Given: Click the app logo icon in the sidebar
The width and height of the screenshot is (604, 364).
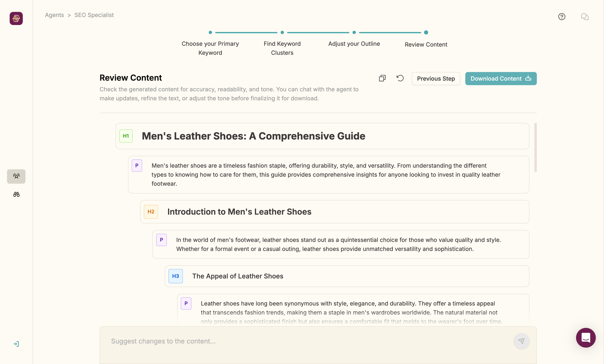Looking at the screenshot, I should click(16, 19).
